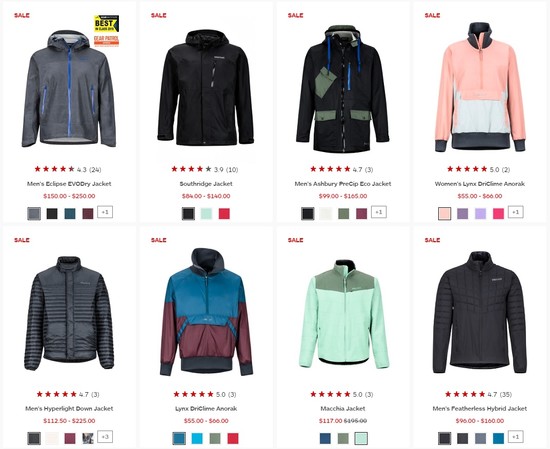Viewport: 550px width, 449px height.
Task: Expand +3 more colors for Hyperlight Down Jacket
Action: 105,437
